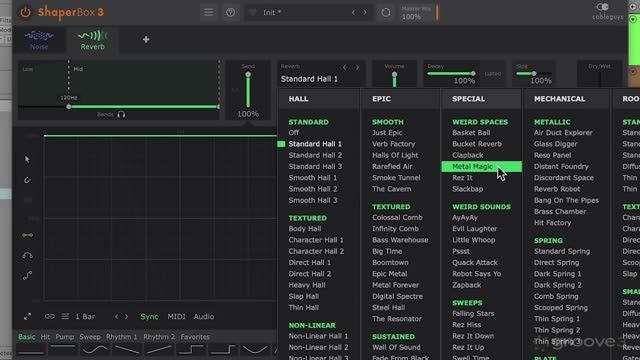The width and height of the screenshot is (640, 360).
Task: Select the arc curve tool
Action: [27, 256]
